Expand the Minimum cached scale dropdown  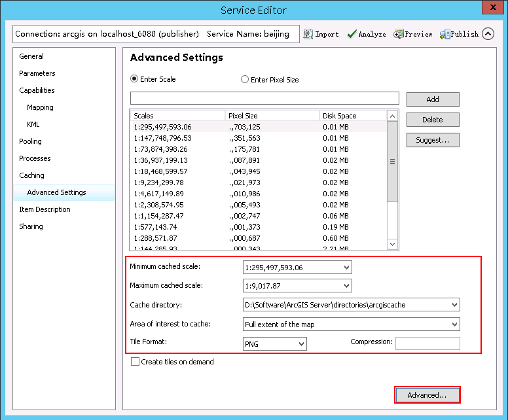(x=346, y=268)
